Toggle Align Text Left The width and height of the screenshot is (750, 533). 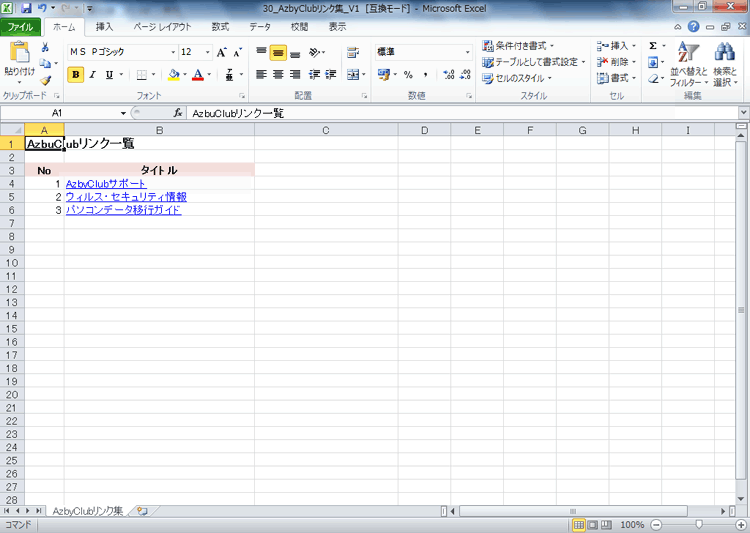pos(261,75)
